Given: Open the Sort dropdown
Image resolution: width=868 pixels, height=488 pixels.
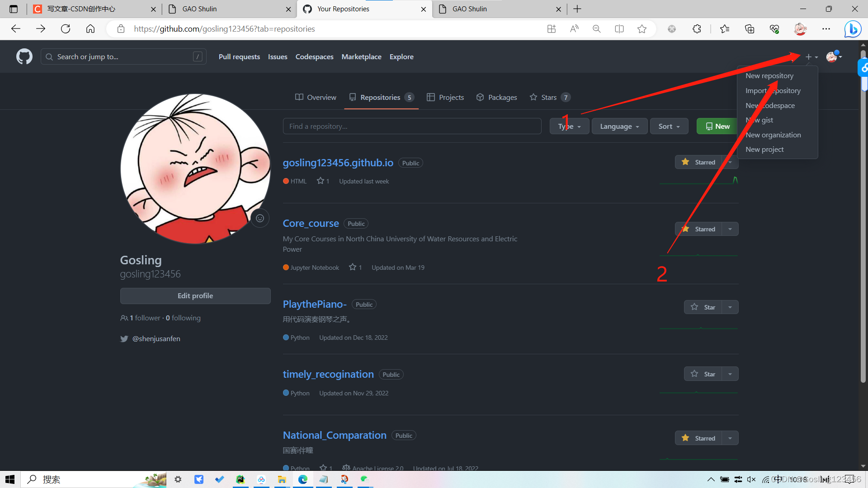Looking at the screenshot, I should pyautogui.click(x=669, y=126).
